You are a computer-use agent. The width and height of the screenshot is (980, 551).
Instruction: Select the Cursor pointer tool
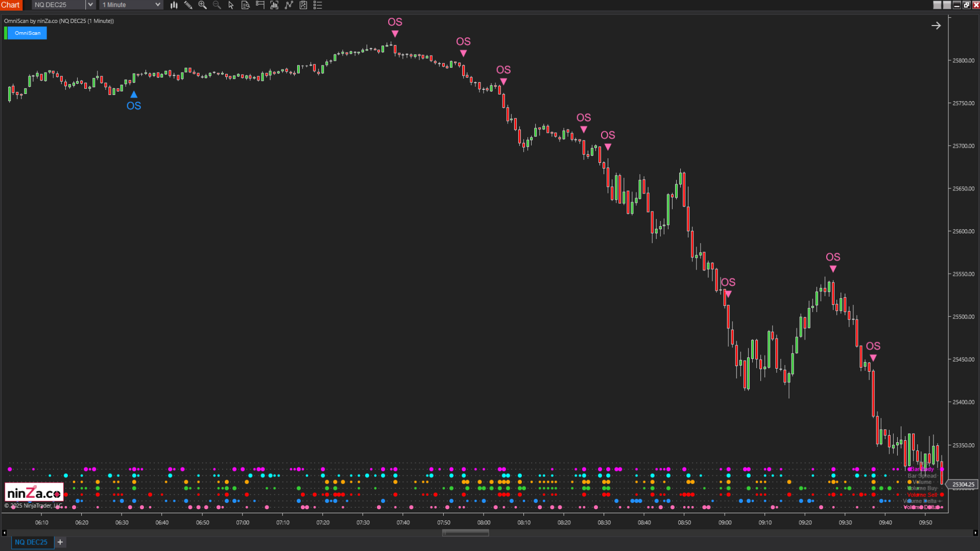231,5
